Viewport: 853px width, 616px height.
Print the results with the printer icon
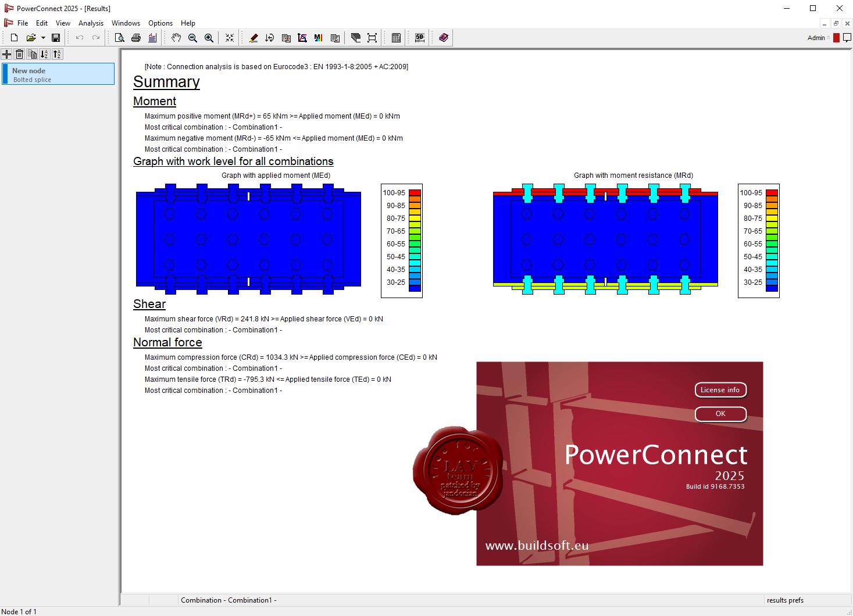[x=136, y=38]
